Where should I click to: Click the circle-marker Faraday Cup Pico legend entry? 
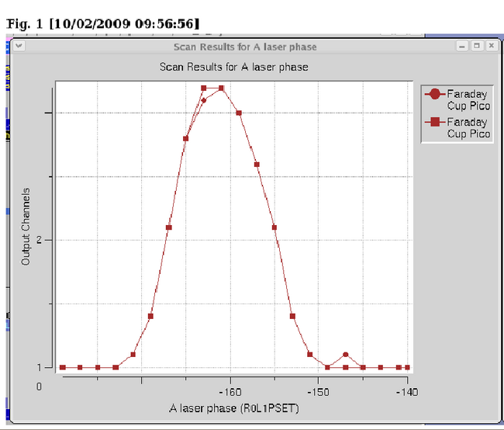point(458,100)
